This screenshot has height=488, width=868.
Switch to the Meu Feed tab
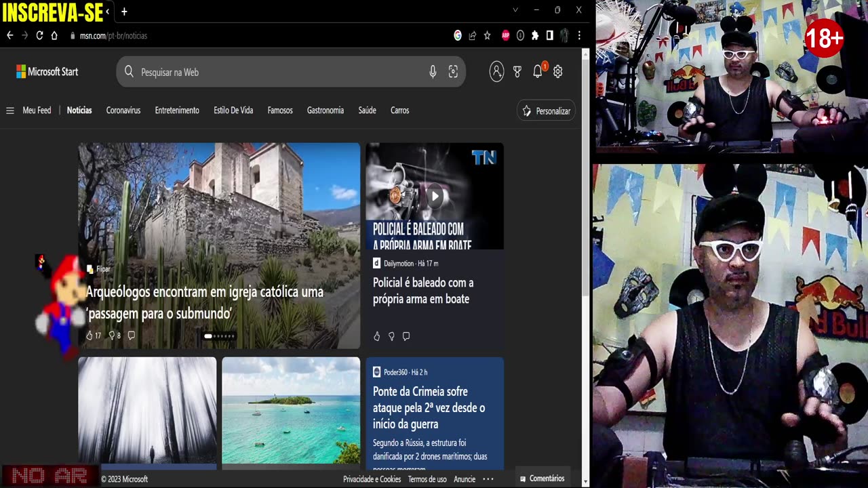pyautogui.click(x=37, y=110)
